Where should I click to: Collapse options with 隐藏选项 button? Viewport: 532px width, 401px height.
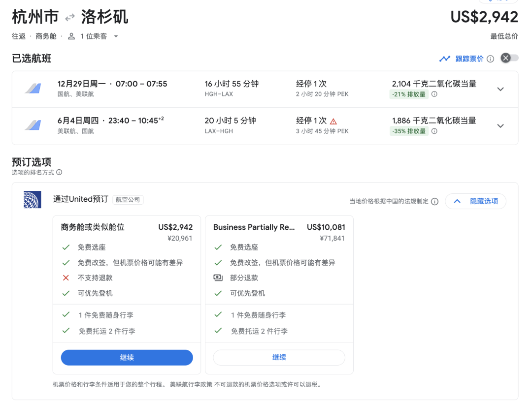tap(475, 201)
